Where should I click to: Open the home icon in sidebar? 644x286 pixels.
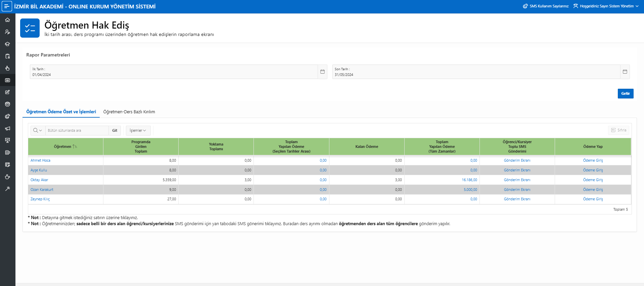tap(7, 20)
